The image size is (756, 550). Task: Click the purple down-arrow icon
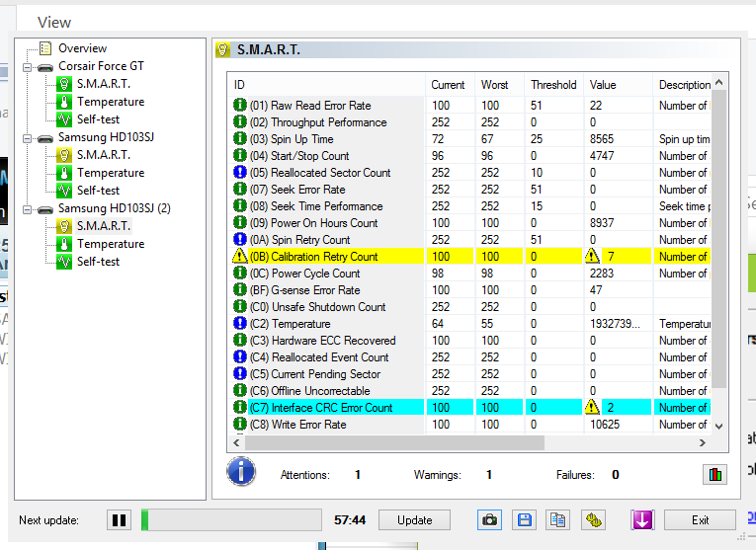pyautogui.click(x=642, y=520)
